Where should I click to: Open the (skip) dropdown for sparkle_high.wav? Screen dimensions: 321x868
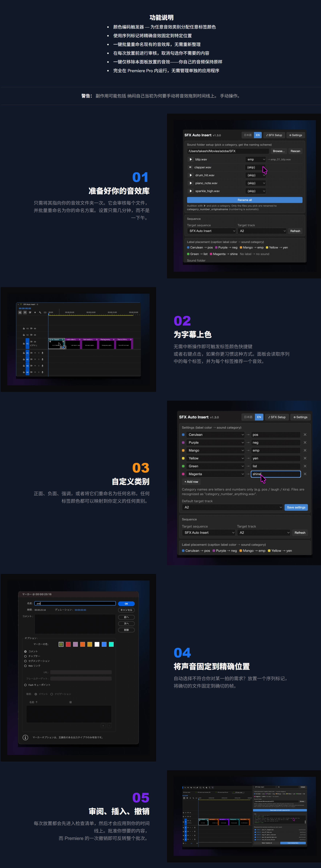(256, 191)
